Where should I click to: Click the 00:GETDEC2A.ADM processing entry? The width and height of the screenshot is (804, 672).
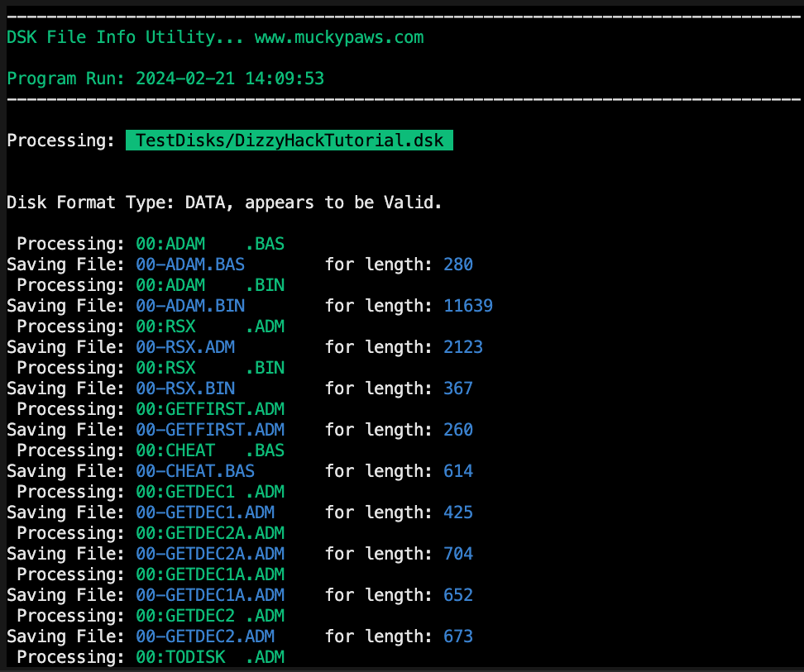click(210, 533)
